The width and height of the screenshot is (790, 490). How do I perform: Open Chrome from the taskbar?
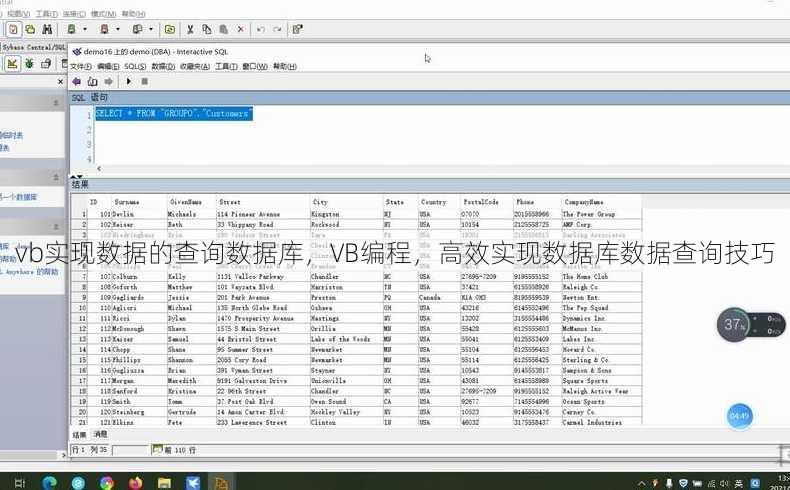[107, 483]
